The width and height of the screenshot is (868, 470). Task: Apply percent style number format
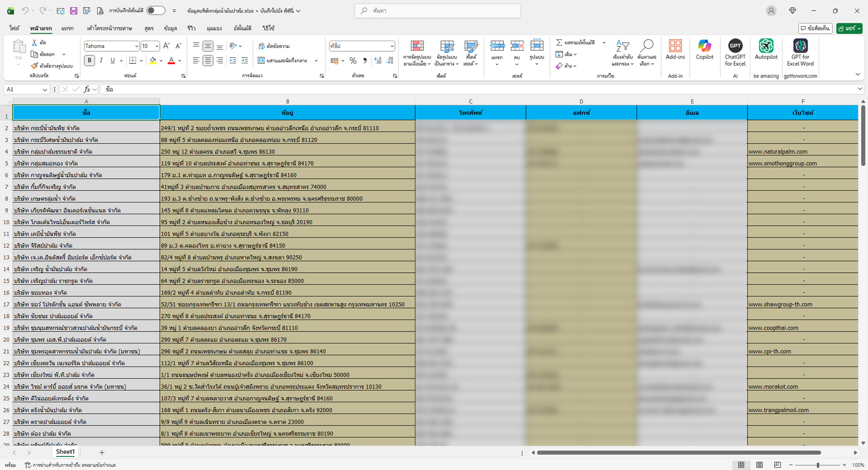pos(353,61)
